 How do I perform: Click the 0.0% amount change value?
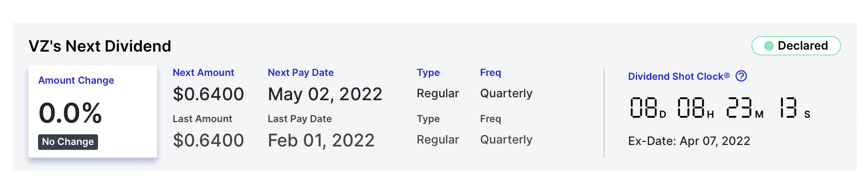coord(70,113)
